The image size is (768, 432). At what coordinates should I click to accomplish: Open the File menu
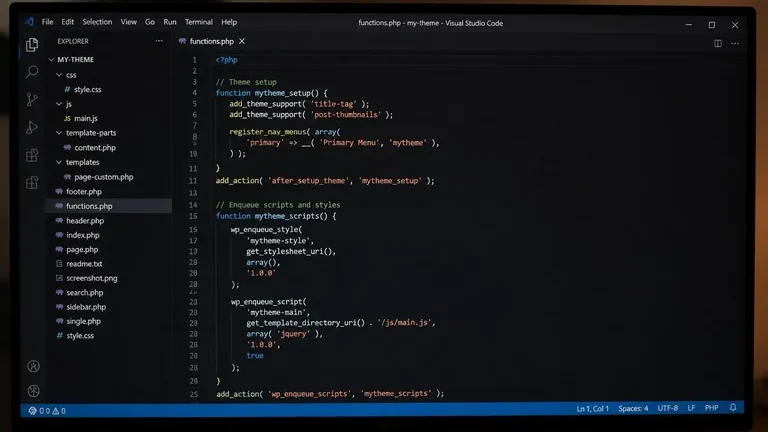point(48,22)
